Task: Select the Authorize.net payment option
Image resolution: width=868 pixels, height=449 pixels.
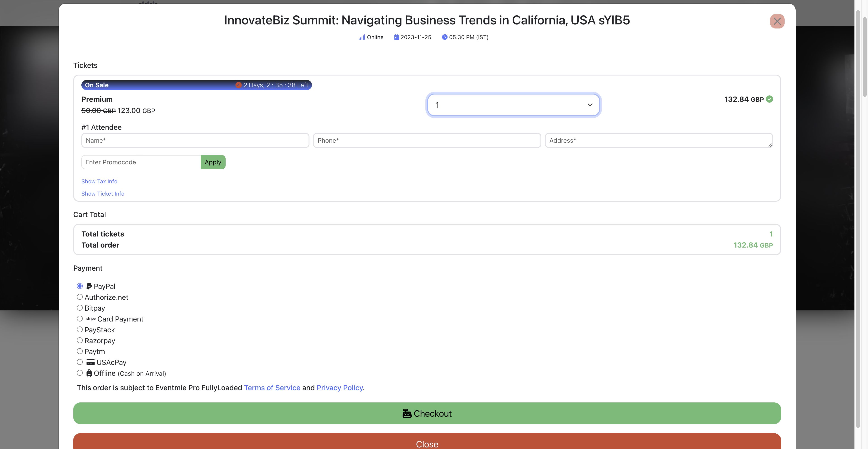Action: click(80, 297)
